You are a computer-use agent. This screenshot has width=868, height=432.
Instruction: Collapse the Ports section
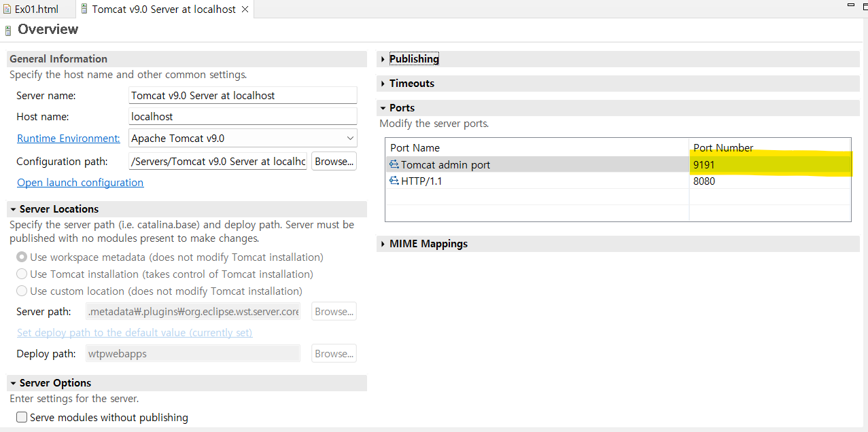click(x=383, y=108)
